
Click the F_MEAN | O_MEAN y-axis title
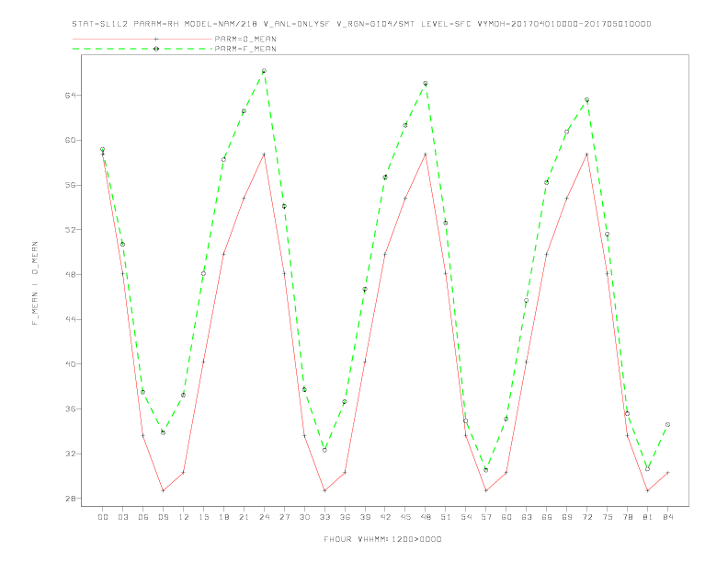[x=35, y=283]
